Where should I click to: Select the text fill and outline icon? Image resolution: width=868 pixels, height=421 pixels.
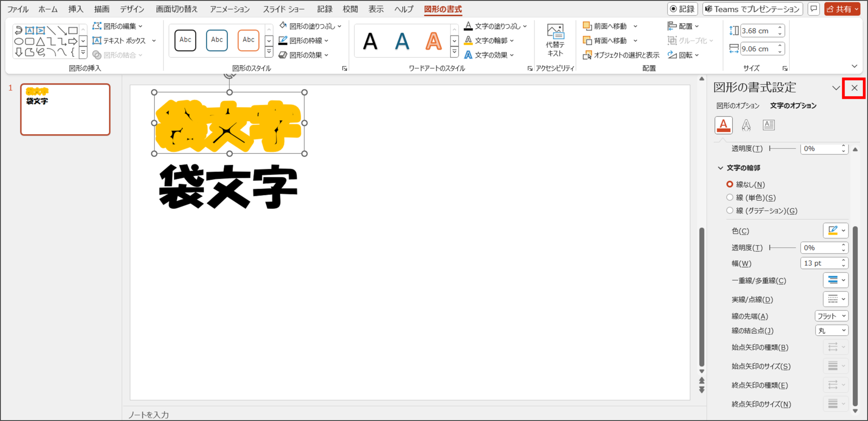click(x=723, y=125)
